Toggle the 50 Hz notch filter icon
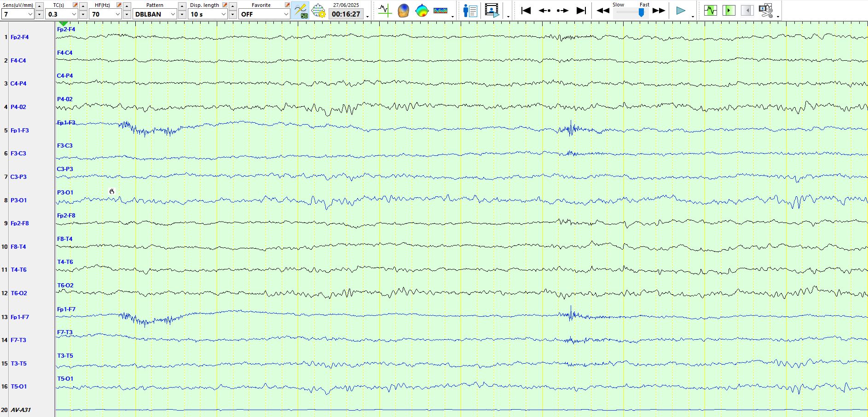Viewport: 868px width, 417px height. 300,11
